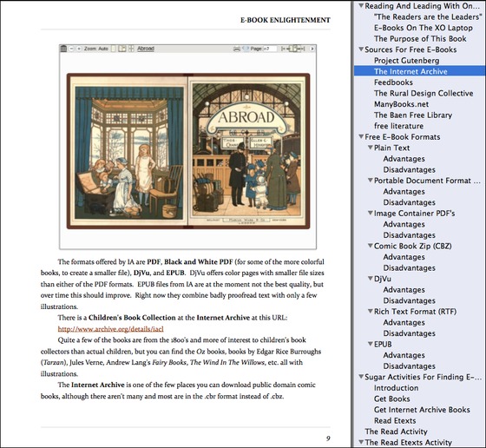The height and width of the screenshot is (448, 486).
Task: Collapse The Read Etexts Activity section
Action: 361,442
